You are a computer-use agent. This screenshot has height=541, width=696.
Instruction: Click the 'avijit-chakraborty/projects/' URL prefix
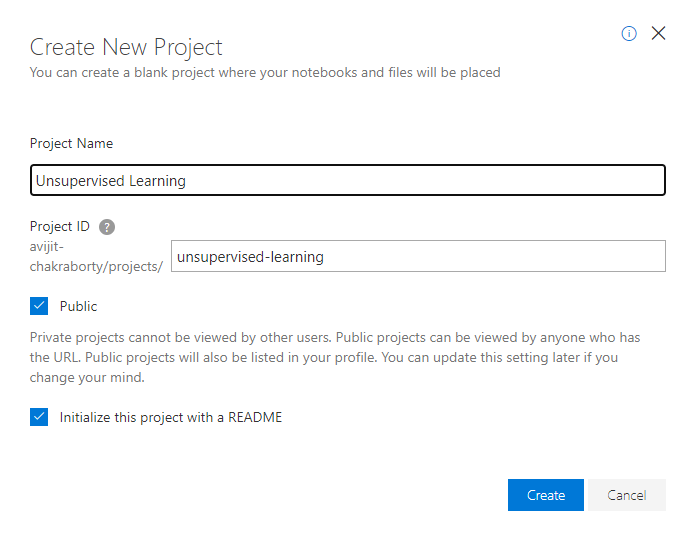coord(96,257)
